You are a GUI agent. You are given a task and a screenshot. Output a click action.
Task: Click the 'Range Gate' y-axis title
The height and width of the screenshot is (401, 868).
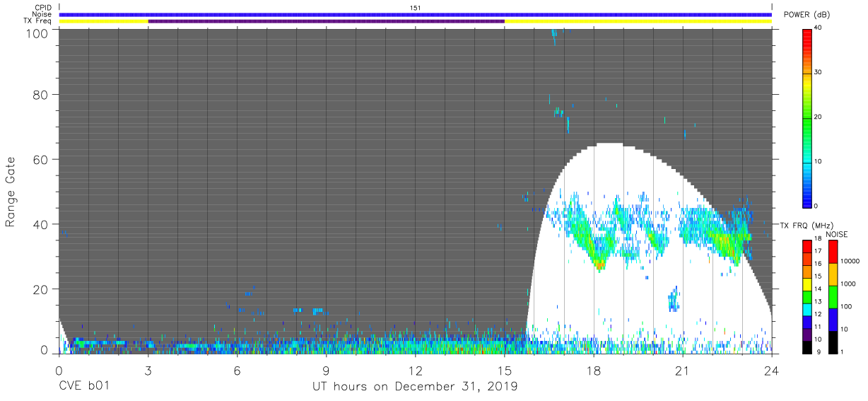click(11, 193)
